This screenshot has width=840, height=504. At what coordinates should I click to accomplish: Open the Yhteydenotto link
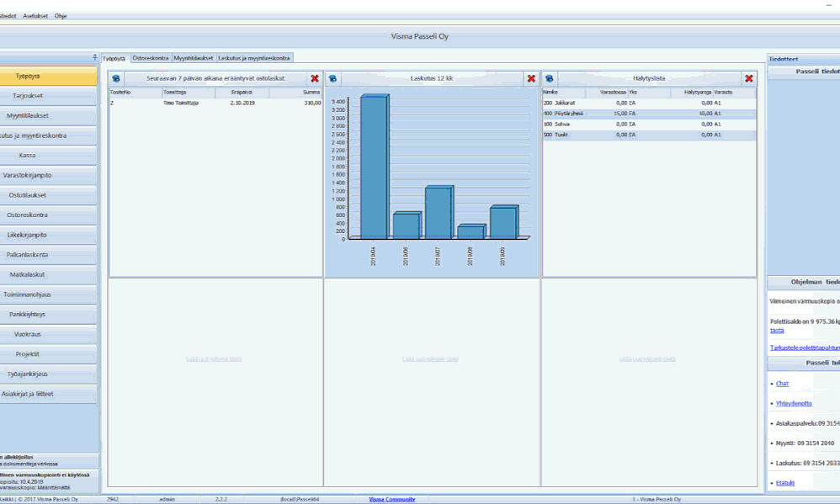click(x=794, y=403)
